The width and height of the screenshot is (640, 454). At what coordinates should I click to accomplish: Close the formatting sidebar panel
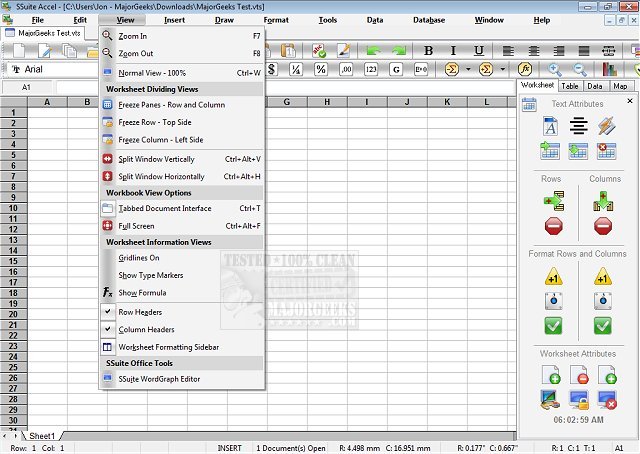point(630,101)
